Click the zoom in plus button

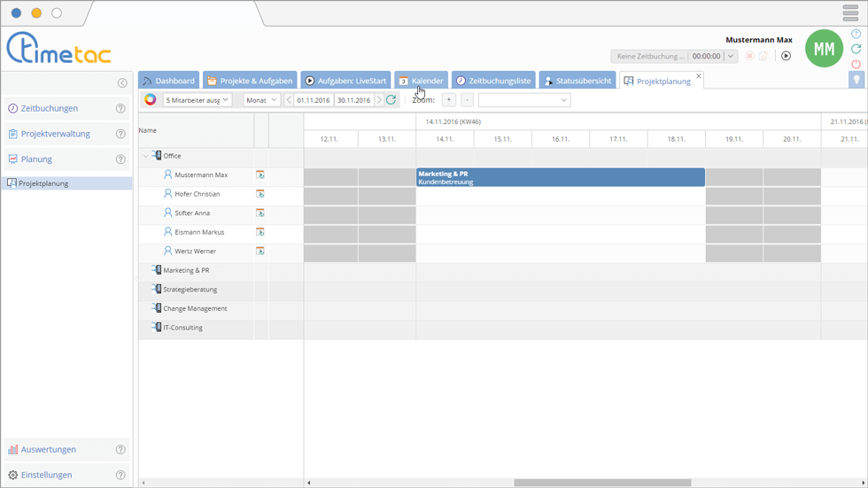pyautogui.click(x=449, y=100)
